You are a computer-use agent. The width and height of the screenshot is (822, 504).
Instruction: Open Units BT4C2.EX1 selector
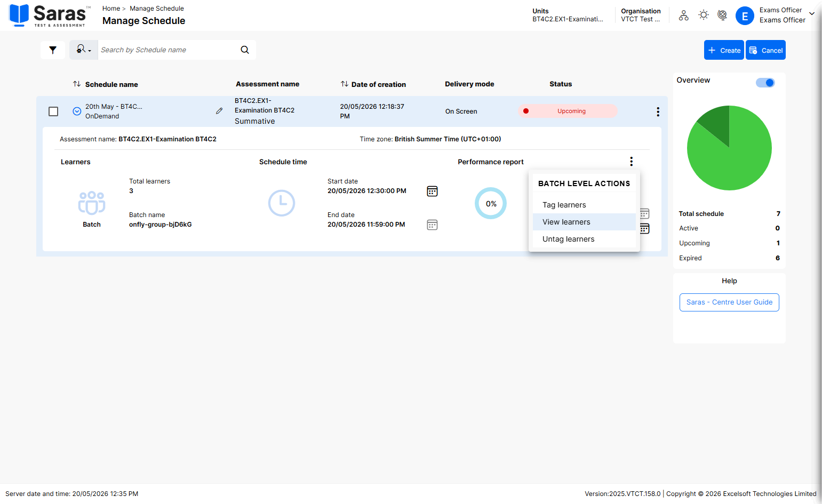tap(568, 15)
